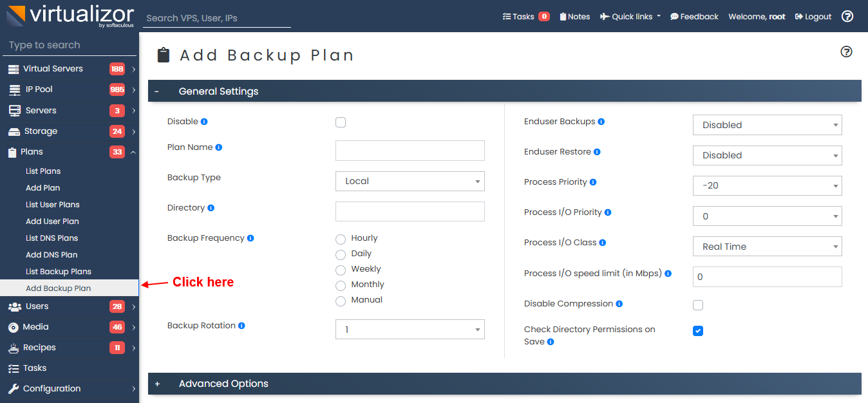868x403 pixels.
Task: Select the Storage sidebar icon
Action: [14, 131]
